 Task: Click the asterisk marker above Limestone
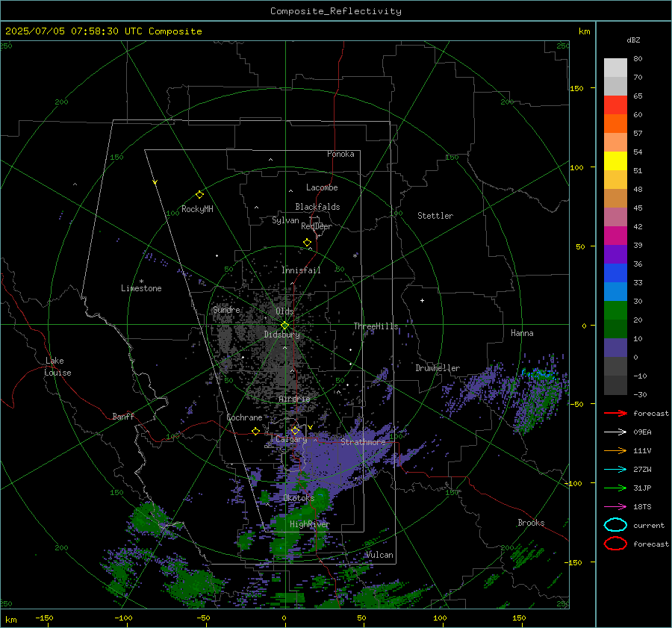tap(141, 282)
